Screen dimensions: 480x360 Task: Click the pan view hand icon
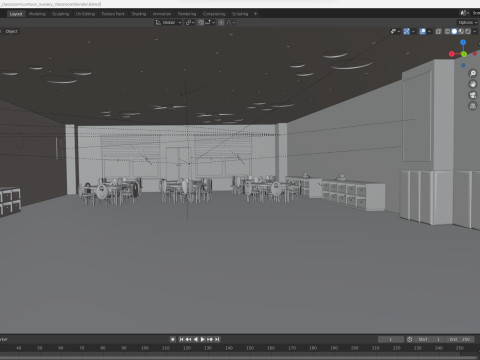pyautogui.click(x=473, y=84)
